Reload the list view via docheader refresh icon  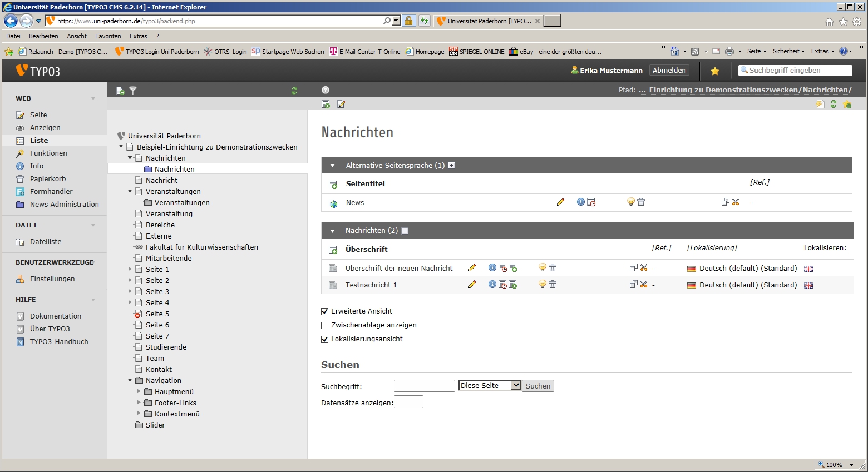834,104
